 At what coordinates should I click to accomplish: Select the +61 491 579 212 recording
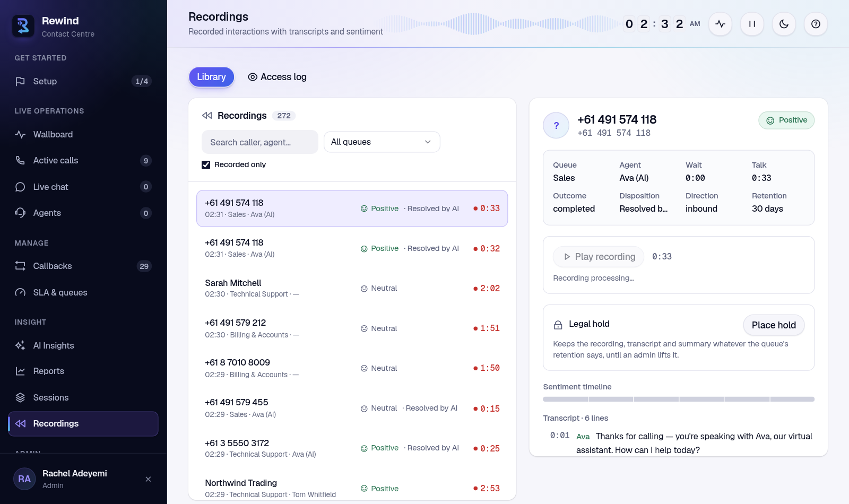[x=352, y=328]
